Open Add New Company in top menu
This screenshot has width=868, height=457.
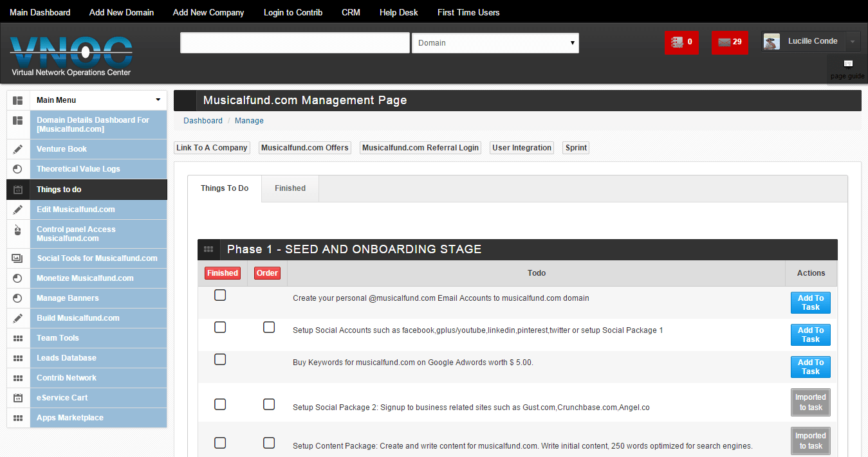point(208,12)
